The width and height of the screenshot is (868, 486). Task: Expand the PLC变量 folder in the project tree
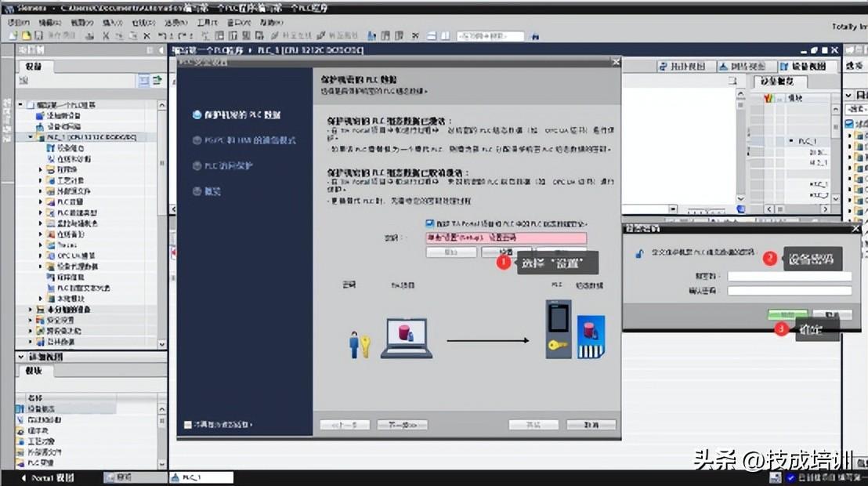pos(41,201)
